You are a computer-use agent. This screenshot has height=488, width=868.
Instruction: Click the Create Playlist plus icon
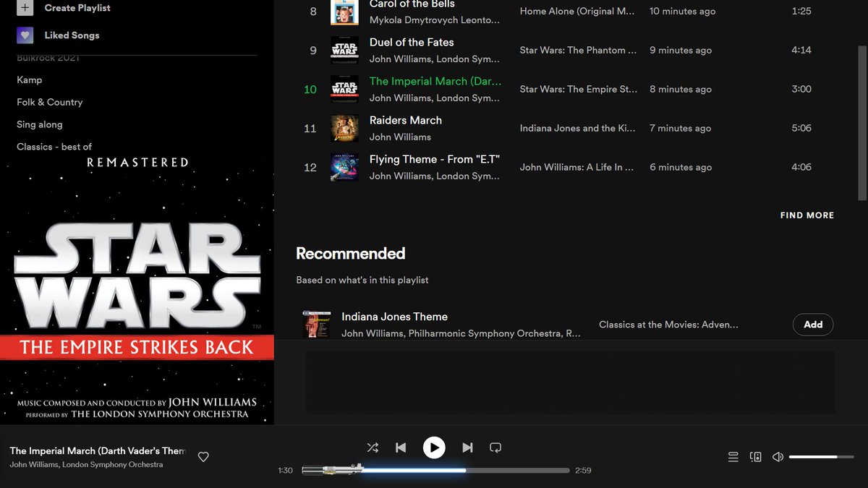tap(25, 8)
